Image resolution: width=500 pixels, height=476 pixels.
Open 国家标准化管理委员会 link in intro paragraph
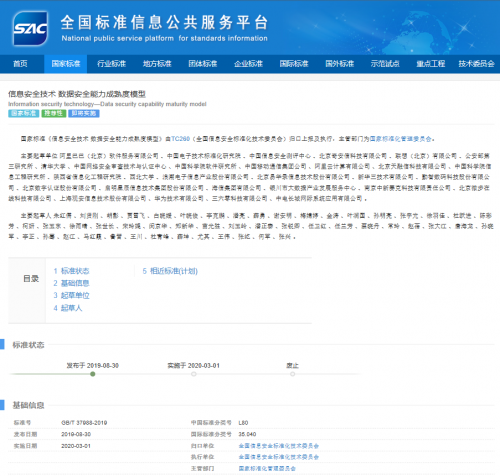click(400, 139)
